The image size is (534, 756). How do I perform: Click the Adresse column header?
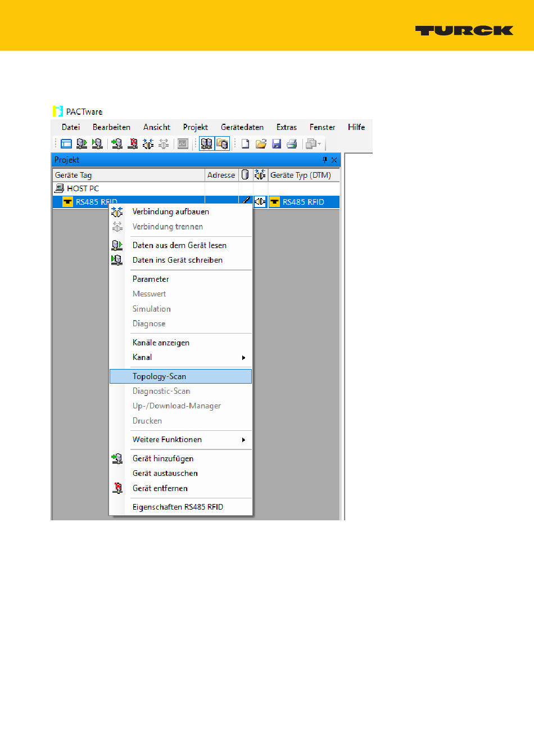221,175
